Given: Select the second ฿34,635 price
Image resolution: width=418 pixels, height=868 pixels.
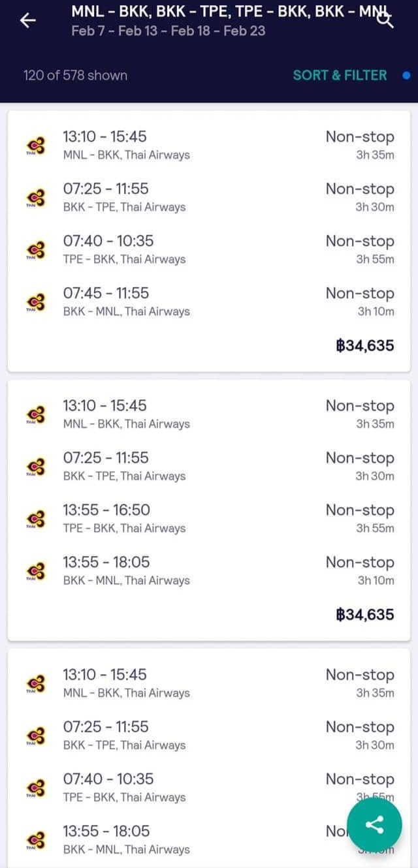Looking at the screenshot, I should point(365,614).
